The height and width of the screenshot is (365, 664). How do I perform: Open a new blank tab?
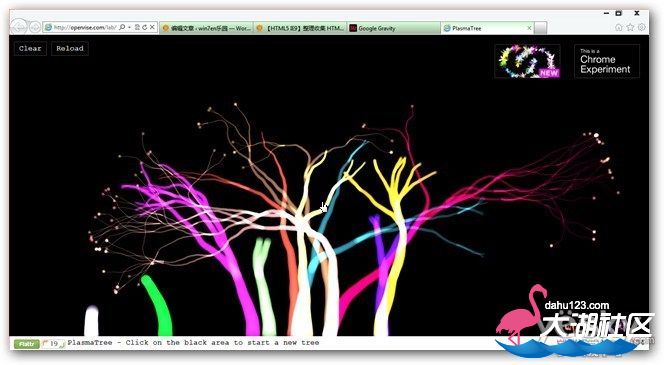click(540, 28)
